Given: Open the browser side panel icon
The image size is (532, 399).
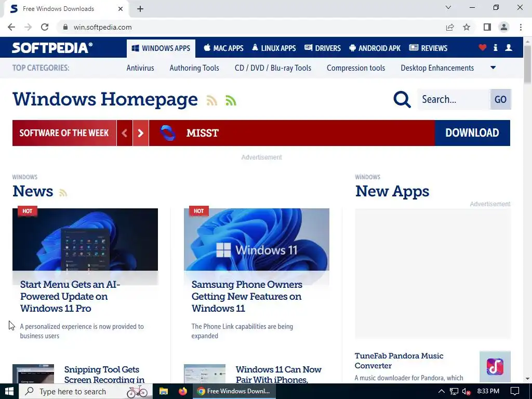Looking at the screenshot, I should pyautogui.click(x=487, y=27).
